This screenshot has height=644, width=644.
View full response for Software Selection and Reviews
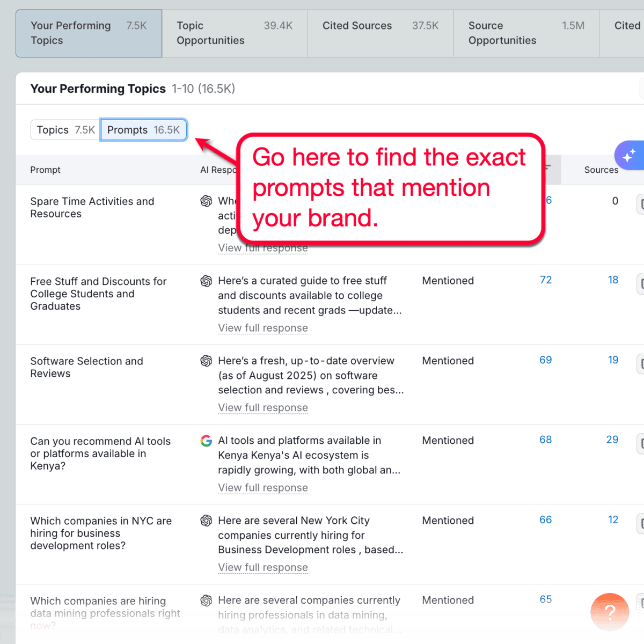(x=262, y=408)
